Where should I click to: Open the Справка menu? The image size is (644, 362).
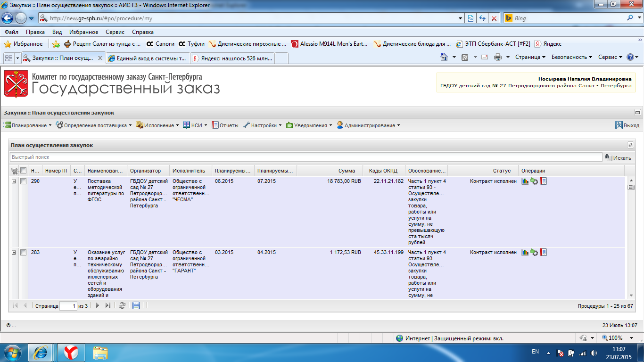[x=143, y=32]
